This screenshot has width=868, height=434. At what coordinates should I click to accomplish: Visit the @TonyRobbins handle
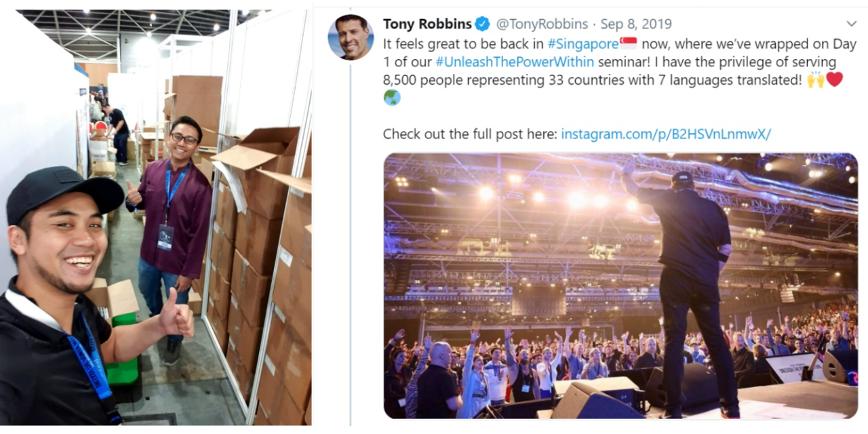542,24
